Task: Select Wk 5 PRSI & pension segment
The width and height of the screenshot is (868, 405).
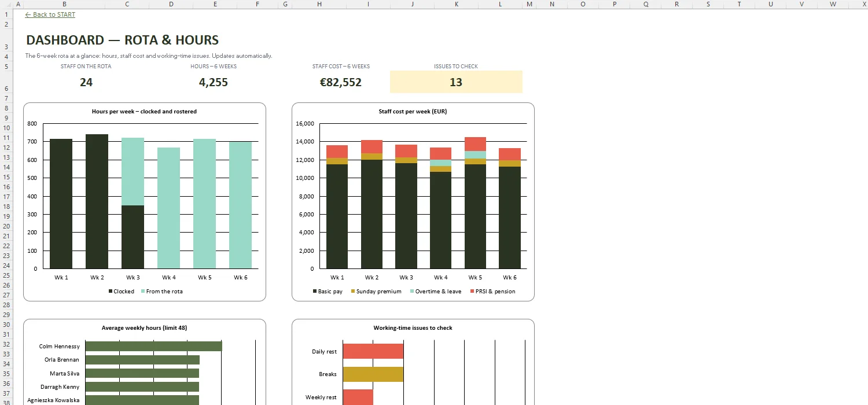Action: tap(475, 144)
